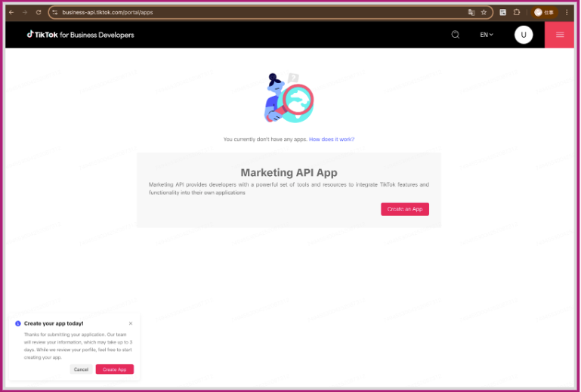Click the blue info icon in popup
This screenshot has height=392, width=581.
tap(18, 323)
